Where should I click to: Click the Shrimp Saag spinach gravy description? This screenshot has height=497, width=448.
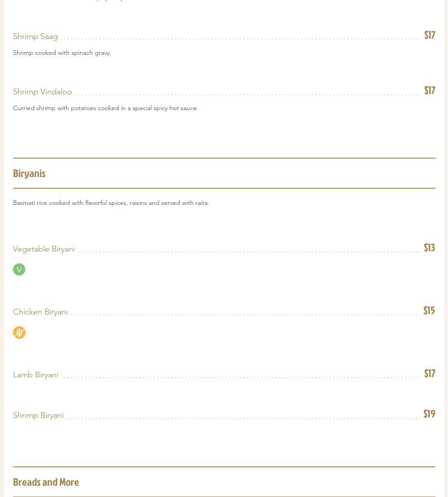coord(62,53)
